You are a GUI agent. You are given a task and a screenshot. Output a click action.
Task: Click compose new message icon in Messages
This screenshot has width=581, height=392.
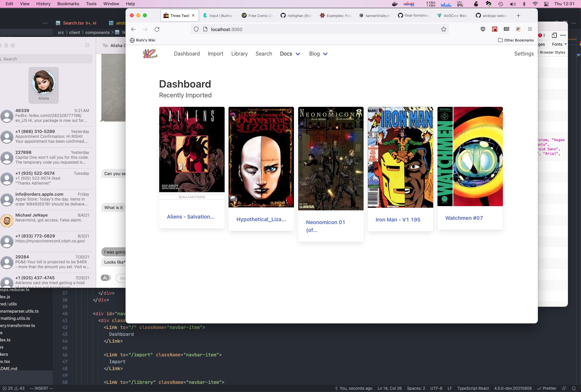87,45
